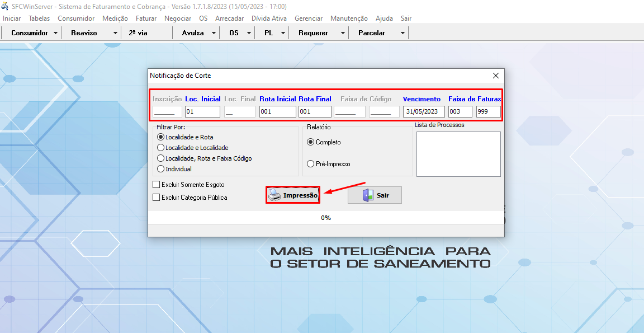The height and width of the screenshot is (333, 644).
Task: Expand the Consumidor toolbar dropdown arrow
Action: point(55,33)
